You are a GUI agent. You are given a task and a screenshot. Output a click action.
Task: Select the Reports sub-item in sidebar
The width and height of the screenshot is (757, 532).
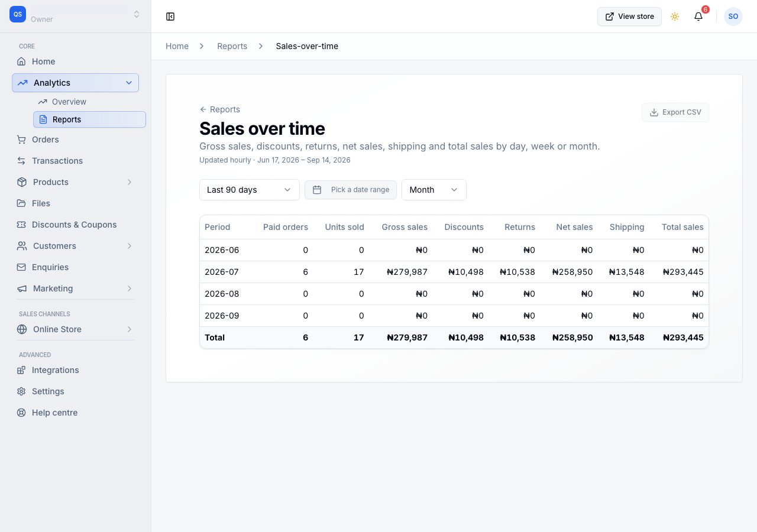tap(89, 119)
